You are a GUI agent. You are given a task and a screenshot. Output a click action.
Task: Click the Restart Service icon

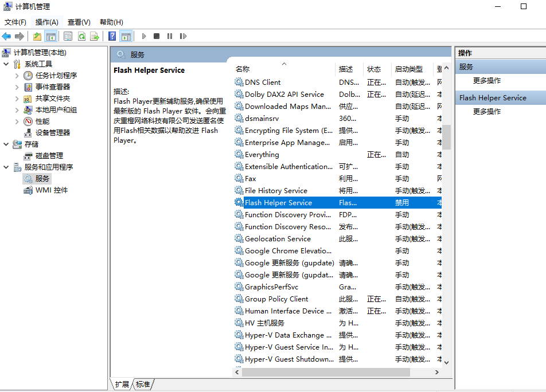183,36
